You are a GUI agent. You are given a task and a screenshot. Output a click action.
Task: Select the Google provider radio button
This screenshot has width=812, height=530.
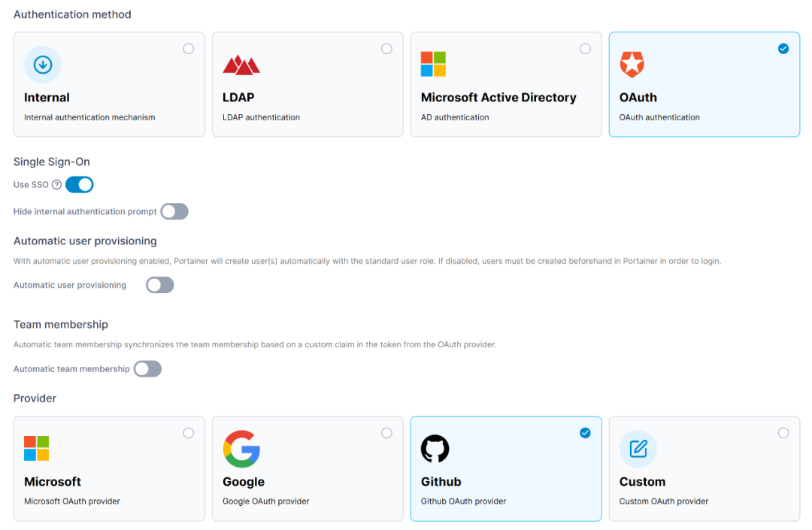386,433
